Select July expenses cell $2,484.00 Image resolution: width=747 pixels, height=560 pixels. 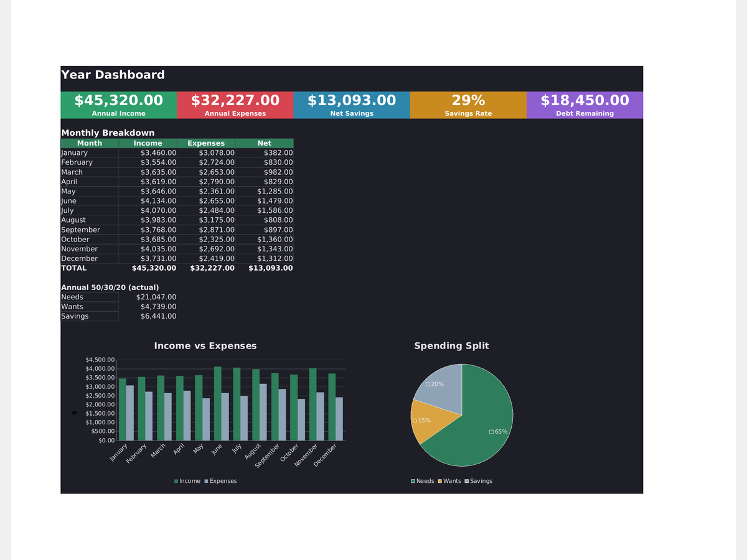(206, 211)
